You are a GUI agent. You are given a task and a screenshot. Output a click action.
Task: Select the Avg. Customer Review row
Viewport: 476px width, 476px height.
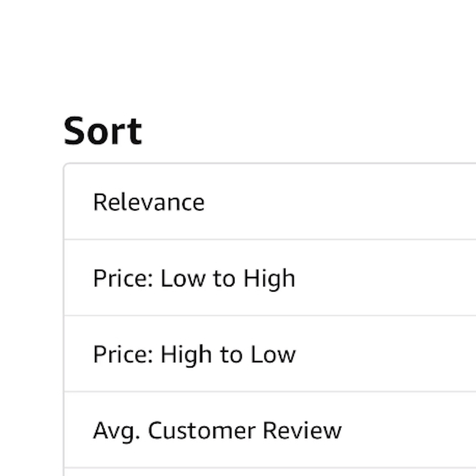pos(217,430)
